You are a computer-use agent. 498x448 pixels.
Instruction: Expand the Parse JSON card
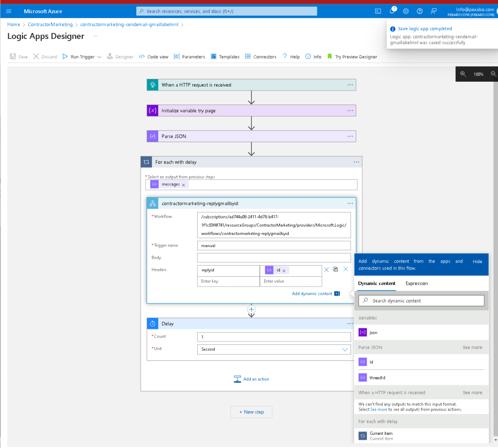point(251,136)
